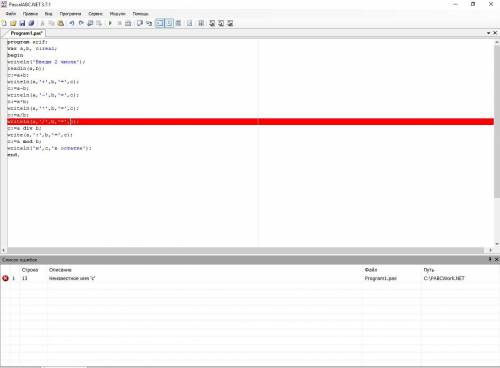Save the program using the floppy disk icon
This screenshot has height=368, width=500.
click(x=22, y=23)
